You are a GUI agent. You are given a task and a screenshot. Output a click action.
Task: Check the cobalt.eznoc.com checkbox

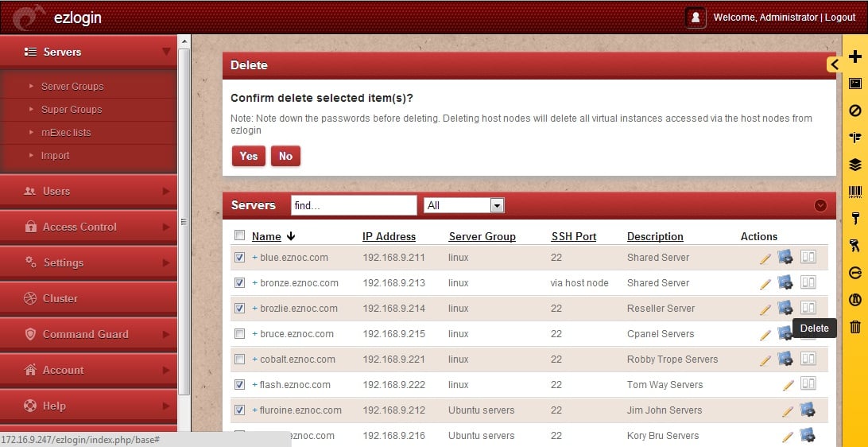tap(239, 360)
